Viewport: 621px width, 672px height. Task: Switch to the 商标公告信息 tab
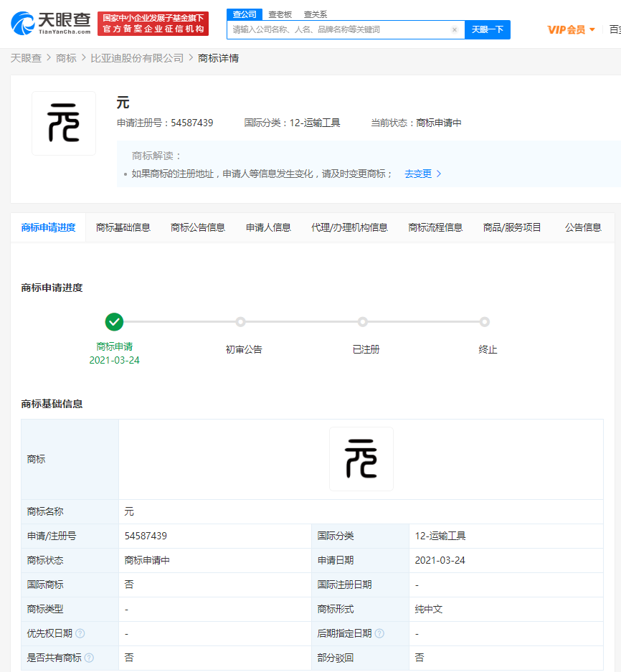pos(198,227)
